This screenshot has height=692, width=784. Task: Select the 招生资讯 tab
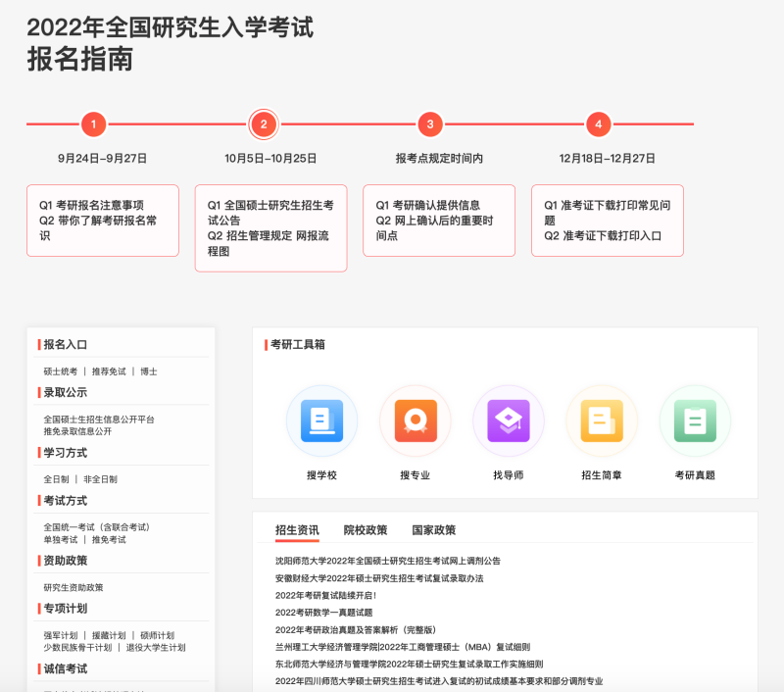pyautogui.click(x=297, y=530)
